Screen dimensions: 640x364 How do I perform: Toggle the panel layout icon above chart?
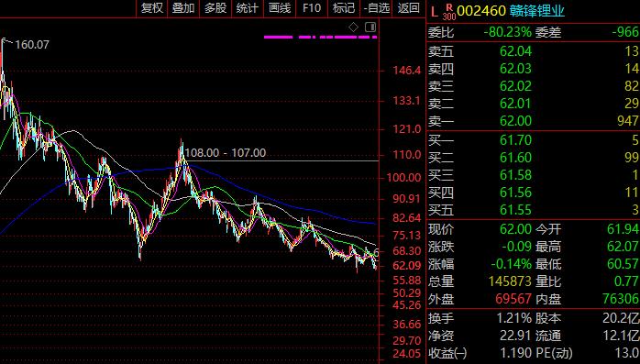[x=370, y=28]
